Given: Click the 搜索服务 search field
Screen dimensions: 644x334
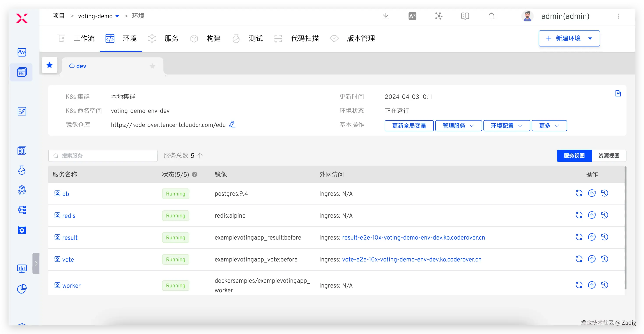Looking at the screenshot, I should coord(103,156).
